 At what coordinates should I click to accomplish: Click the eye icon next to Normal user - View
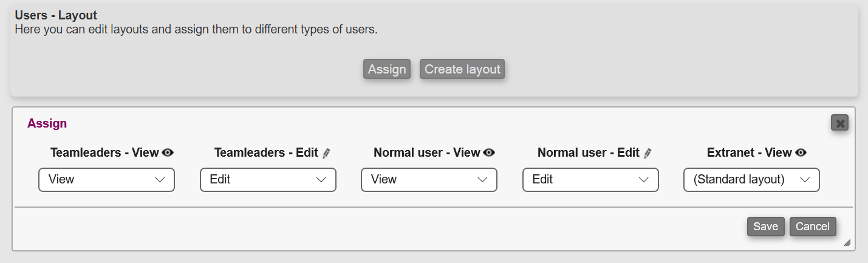489,153
